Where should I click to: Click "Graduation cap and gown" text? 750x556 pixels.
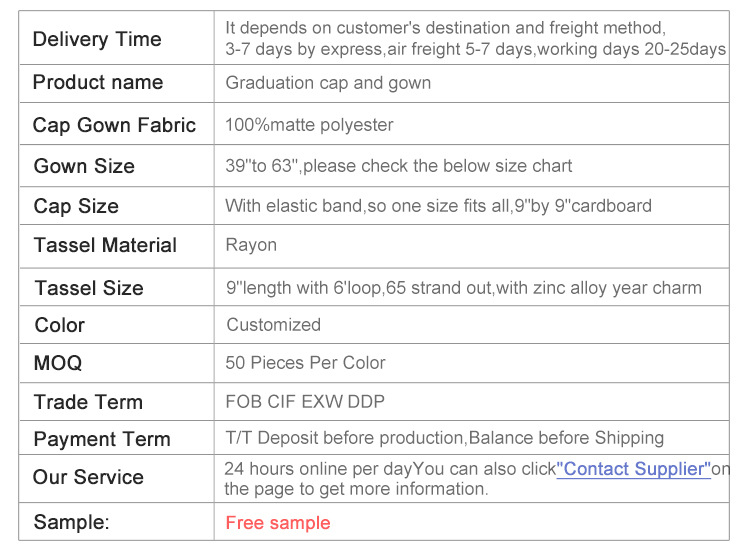[328, 83]
